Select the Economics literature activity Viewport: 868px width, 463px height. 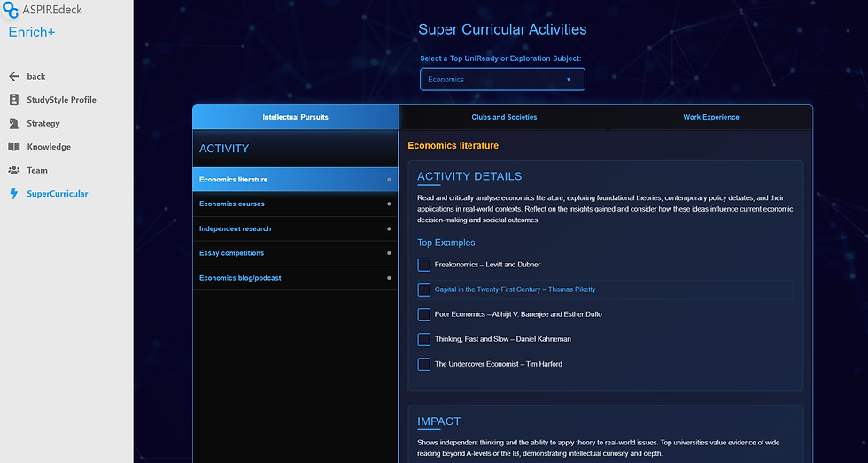pos(295,180)
